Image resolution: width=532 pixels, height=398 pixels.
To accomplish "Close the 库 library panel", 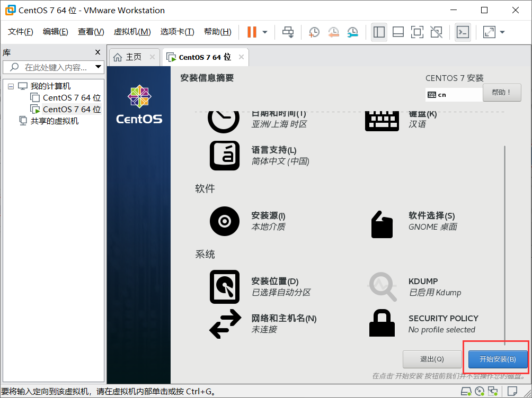I will [97, 52].
